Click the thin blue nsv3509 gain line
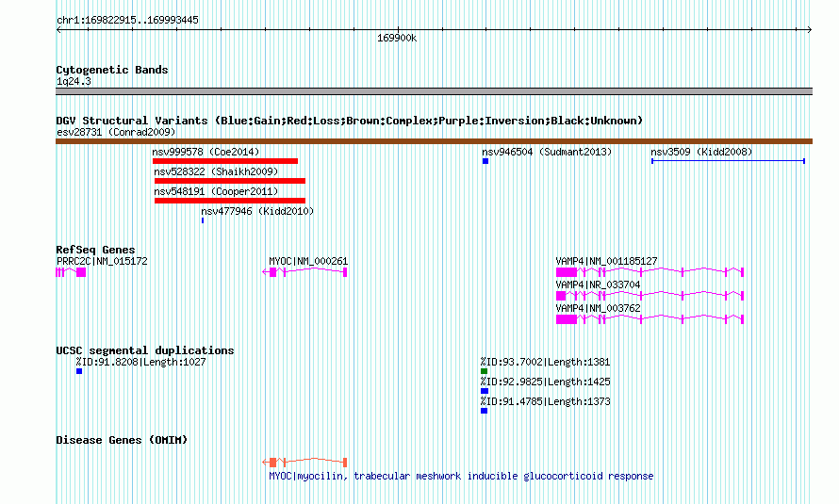This screenshot has height=504, width=839. tap(729, 161)
